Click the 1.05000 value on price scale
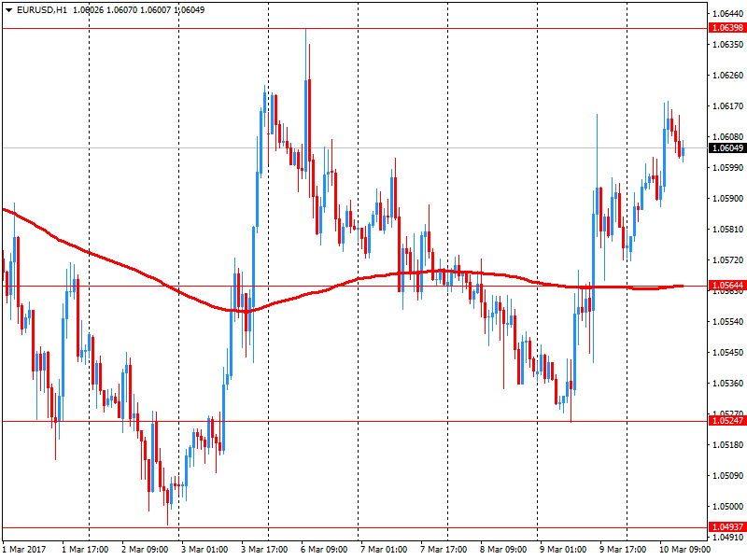This screenshot has height=560, width=747. click(727, 506)
